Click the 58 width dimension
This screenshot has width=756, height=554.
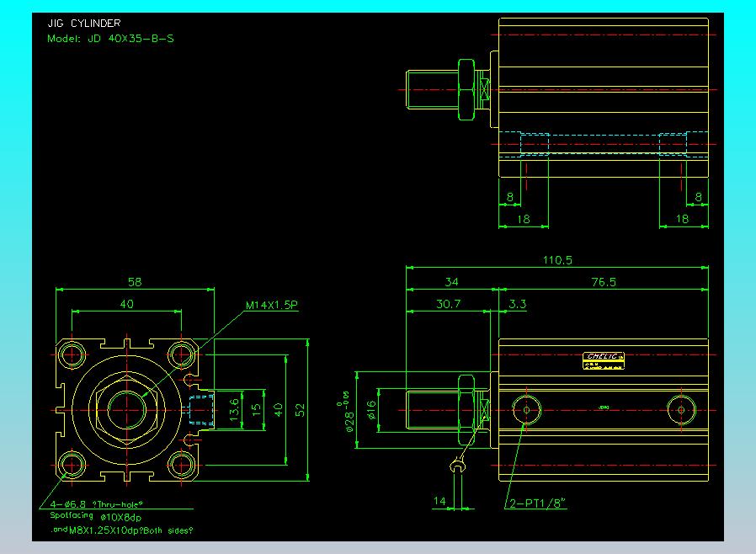pyautogui.click(x=135, y=282)
